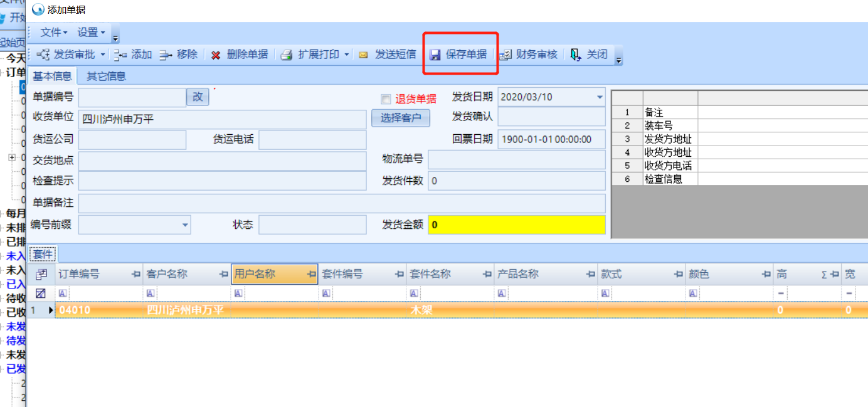
Task: Click the 扩展打印 printer icon
Action: click(x=287, y=55)
